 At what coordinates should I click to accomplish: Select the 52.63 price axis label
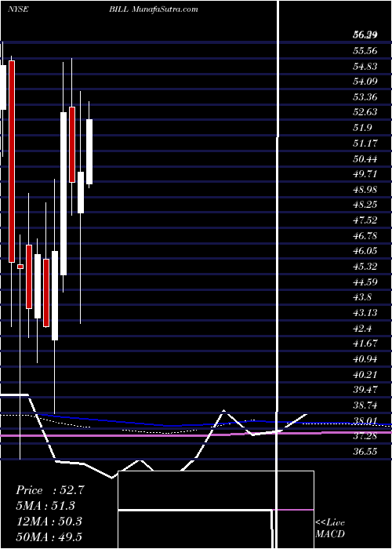365,112
